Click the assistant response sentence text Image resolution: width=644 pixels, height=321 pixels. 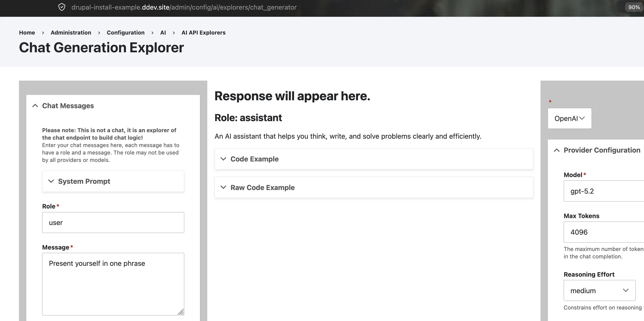tap(348, 136)
